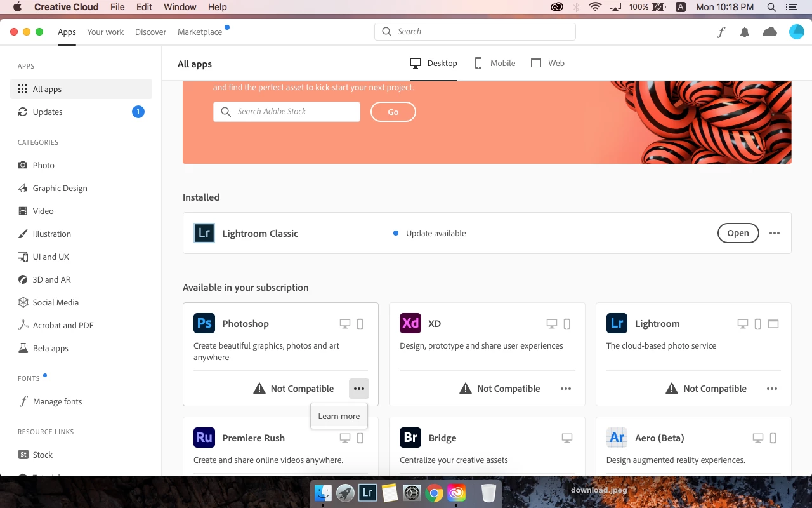Select the 3D and AR category
812x508 pixels.
coord(81,279)
